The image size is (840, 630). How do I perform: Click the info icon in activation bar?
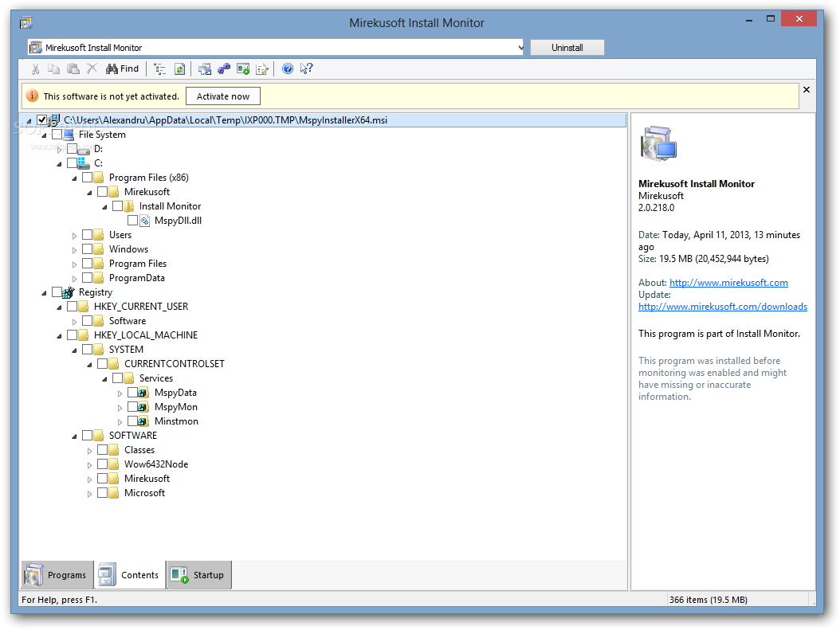[x=32, y=96]
